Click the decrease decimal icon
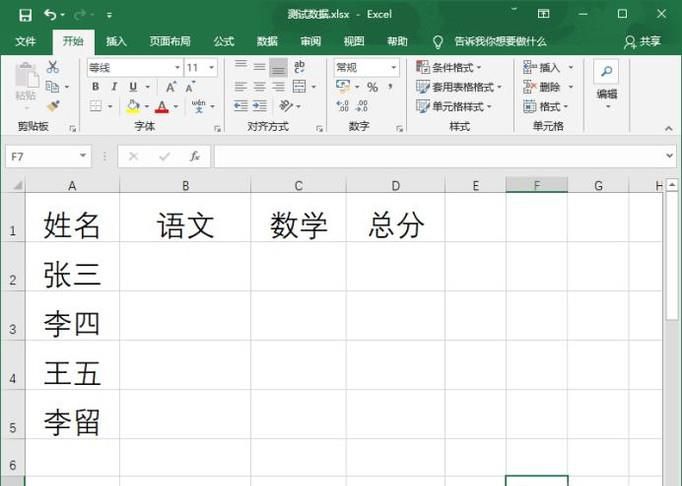 [x=362, y=106]
